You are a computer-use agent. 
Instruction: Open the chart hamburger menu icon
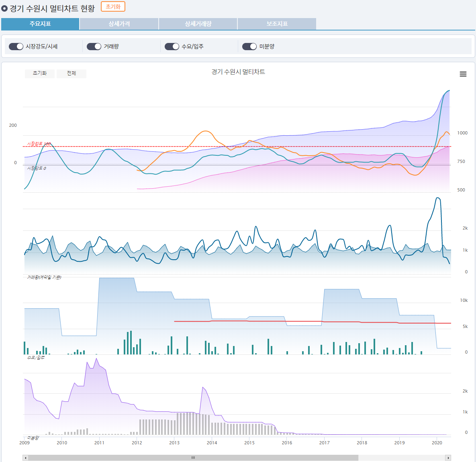point(463,74)
